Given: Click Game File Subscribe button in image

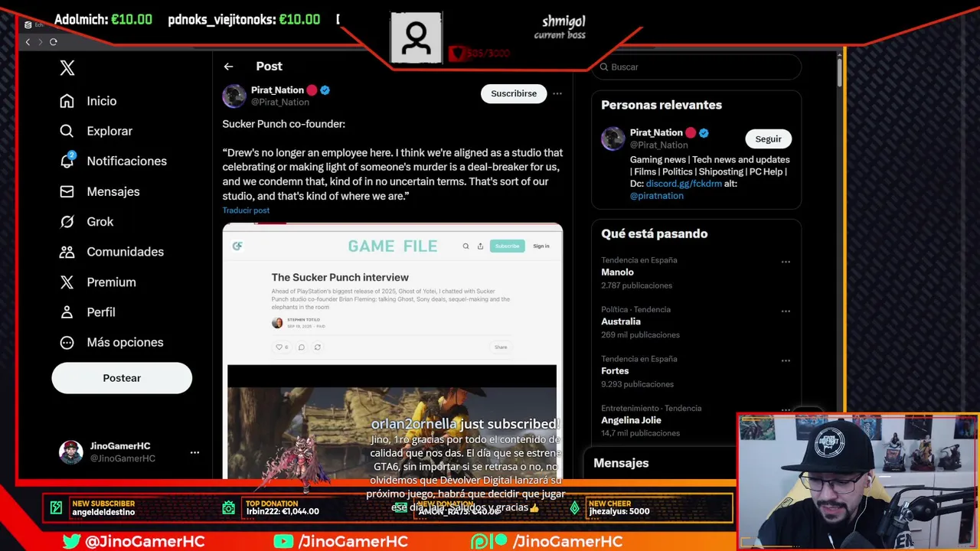Looking at the screenshot, I should click(507, 246).
